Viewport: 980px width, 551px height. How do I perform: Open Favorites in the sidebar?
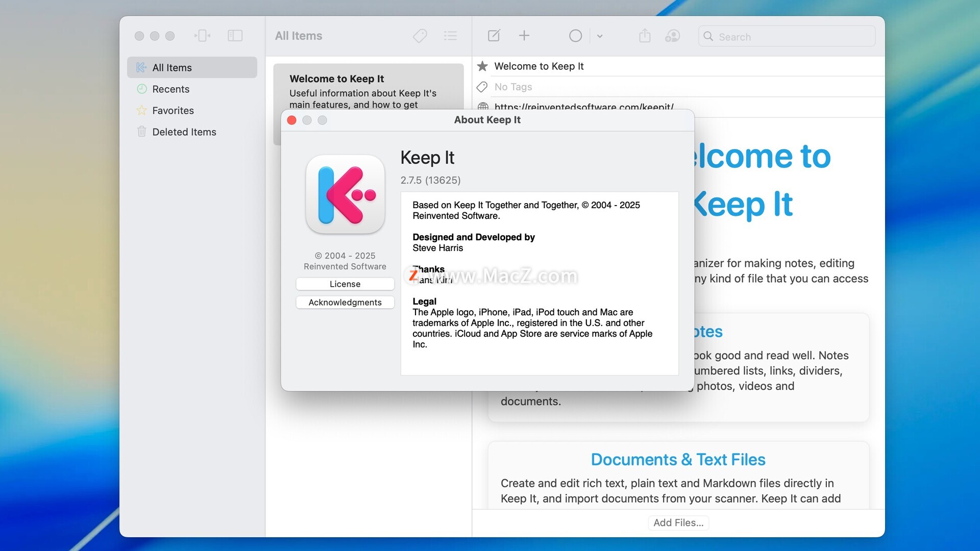coord(173,111)
